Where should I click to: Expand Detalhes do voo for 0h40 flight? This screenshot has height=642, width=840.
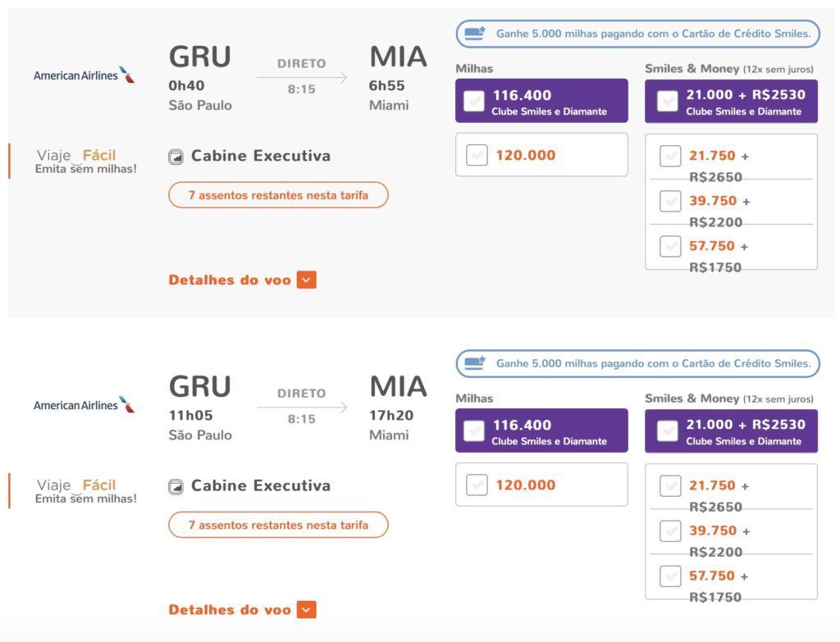coord(242,280)
